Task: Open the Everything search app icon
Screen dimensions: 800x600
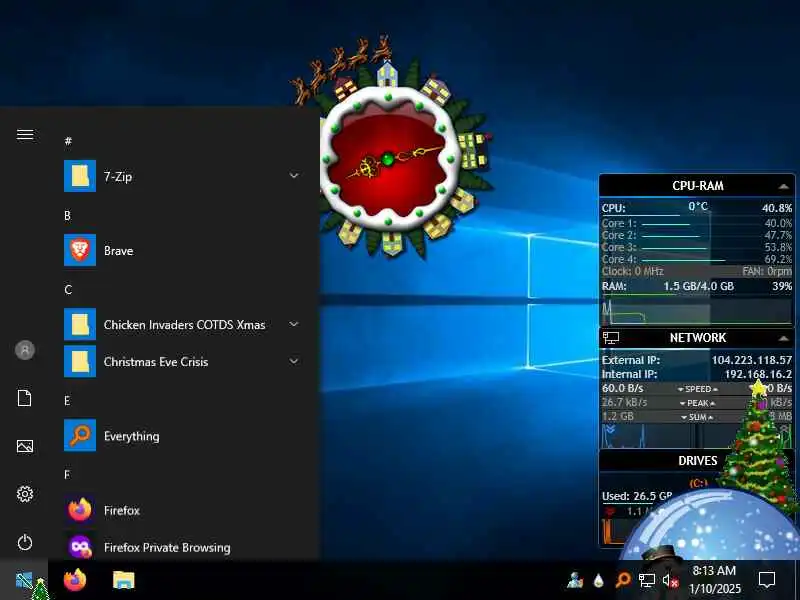Action: tap(80, 435)
